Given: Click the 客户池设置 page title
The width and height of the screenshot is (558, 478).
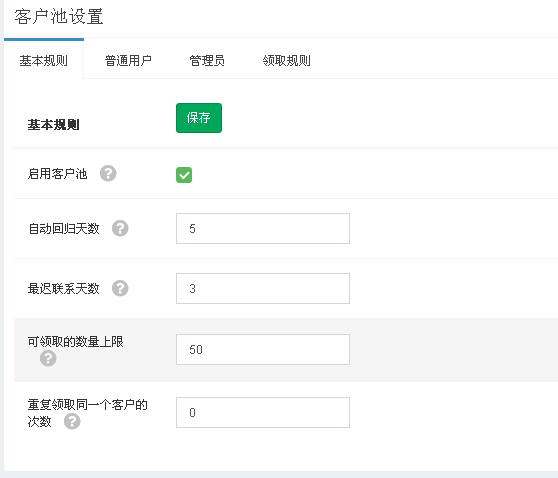Looking at the screenshot, I should (x=59, y=17).
